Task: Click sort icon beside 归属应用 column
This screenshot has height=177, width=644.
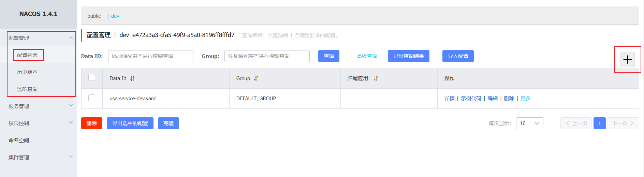Action: 376,78
